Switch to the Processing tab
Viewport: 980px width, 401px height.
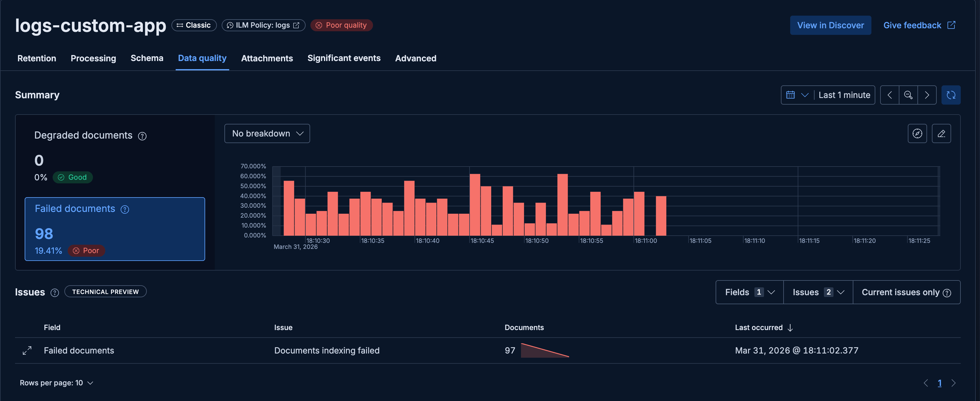click(93, 58)
